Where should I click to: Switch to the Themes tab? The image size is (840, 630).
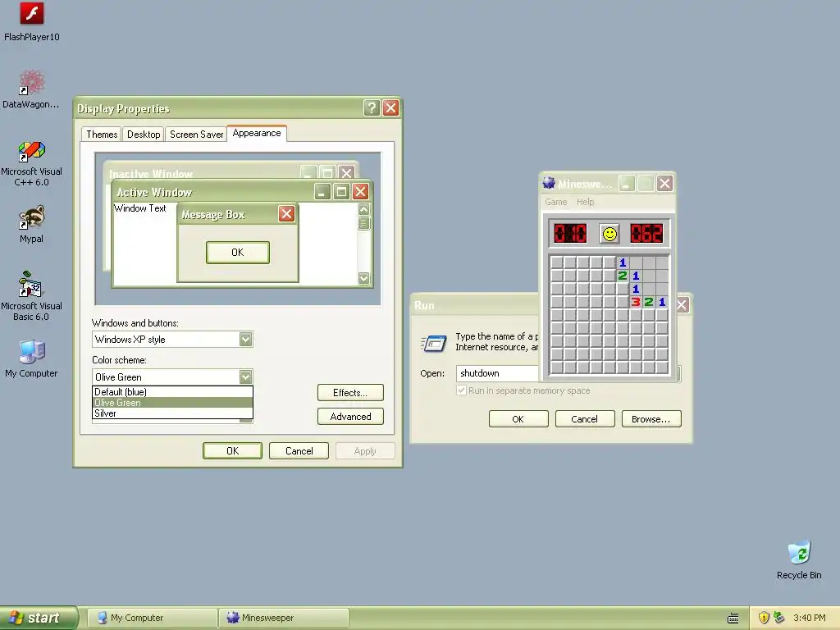pyautogui.click(x=102, y=135)
